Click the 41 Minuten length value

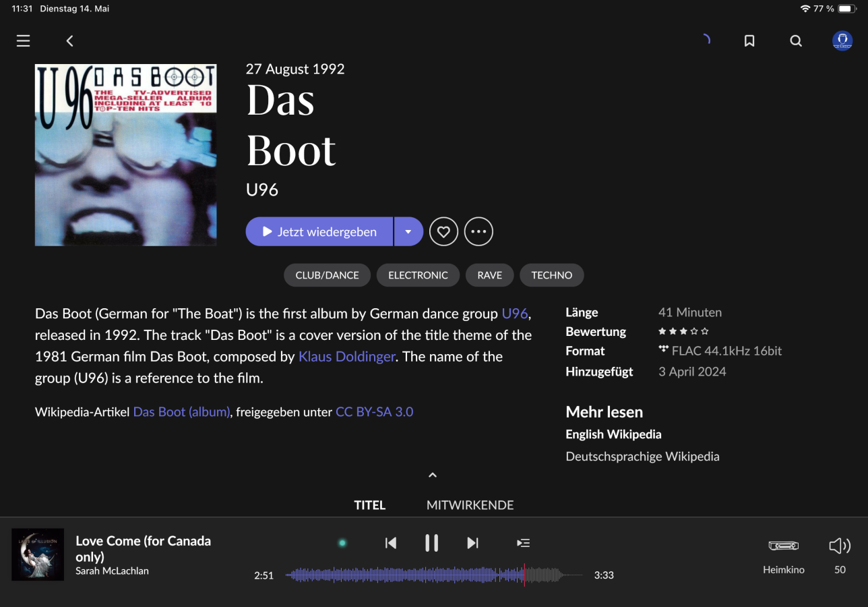690,313
